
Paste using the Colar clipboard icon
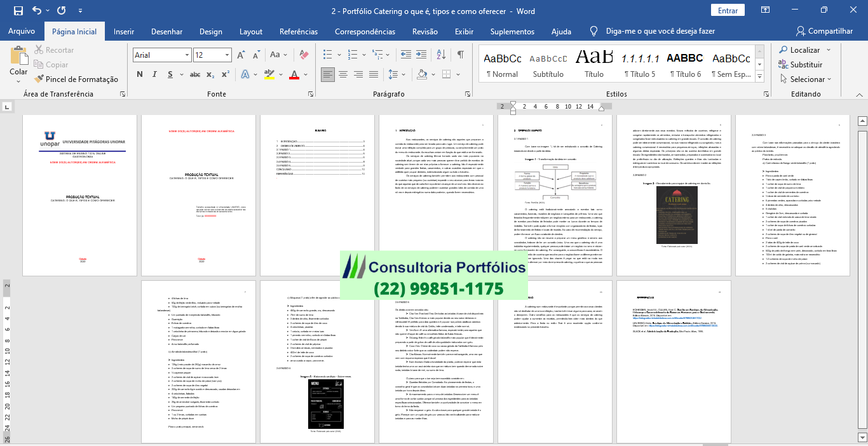coord(18,55)
